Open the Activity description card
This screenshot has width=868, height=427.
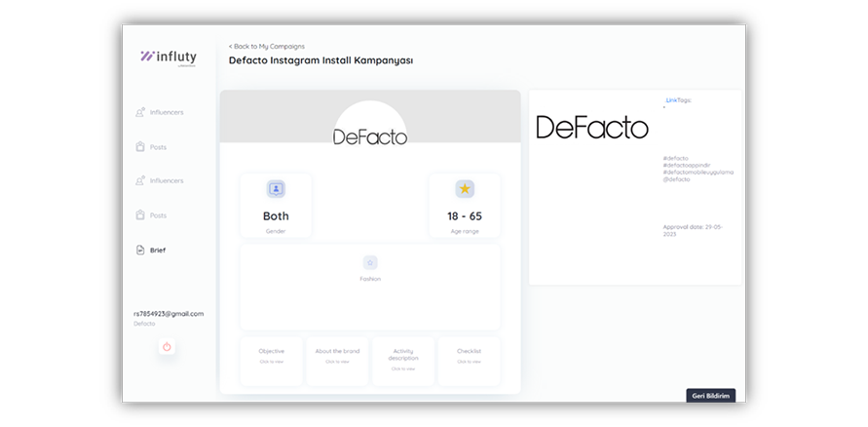click(403, 361)
